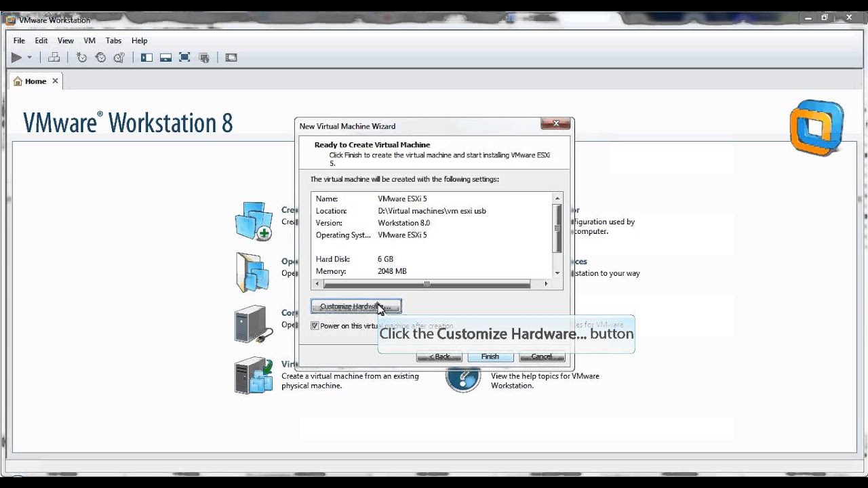Toggle the library sidebar toolbar icon

tap(146, 58)
